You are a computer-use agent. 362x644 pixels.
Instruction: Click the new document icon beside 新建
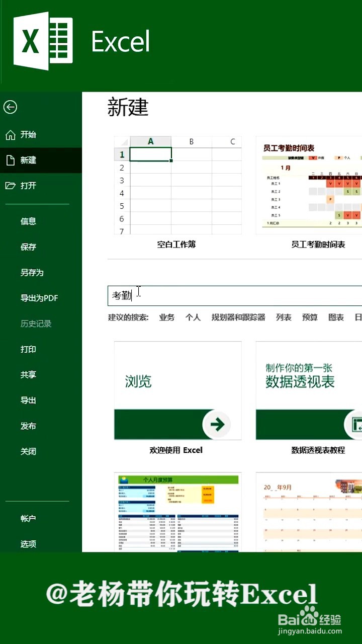click(x=10, y=160)
